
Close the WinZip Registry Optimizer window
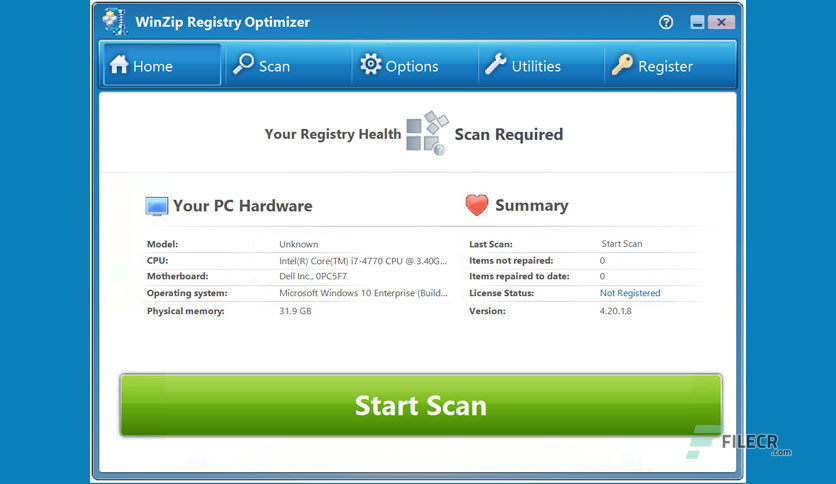(721, 22)
